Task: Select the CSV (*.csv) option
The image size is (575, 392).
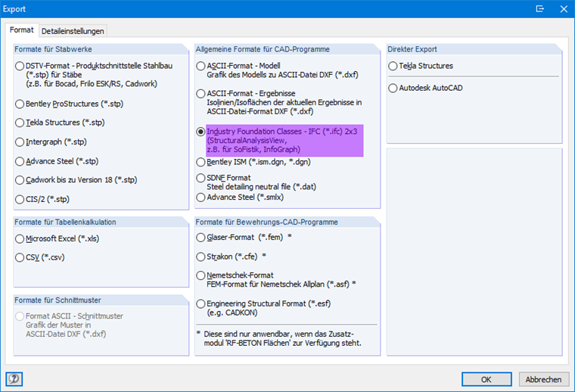Action: tap(20, 257)
